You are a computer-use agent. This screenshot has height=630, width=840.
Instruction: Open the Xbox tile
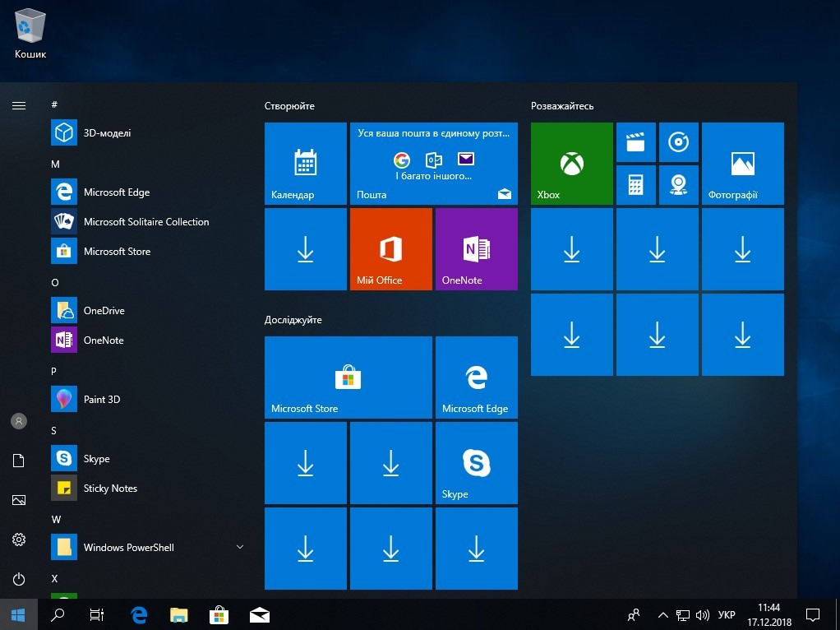click(x=571, y=164)
